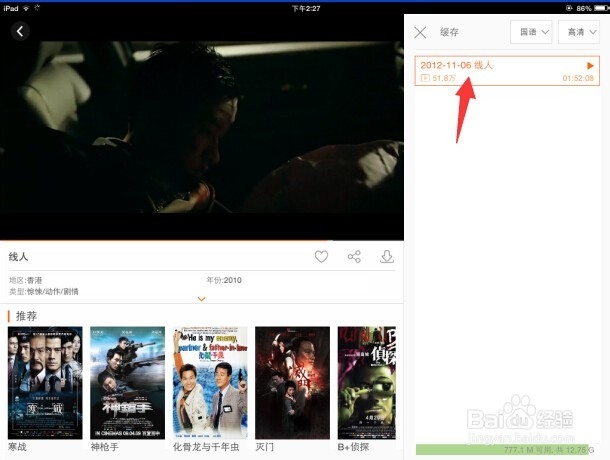Select the 2012-11-06 线人 cache item

tap(507, 71)
